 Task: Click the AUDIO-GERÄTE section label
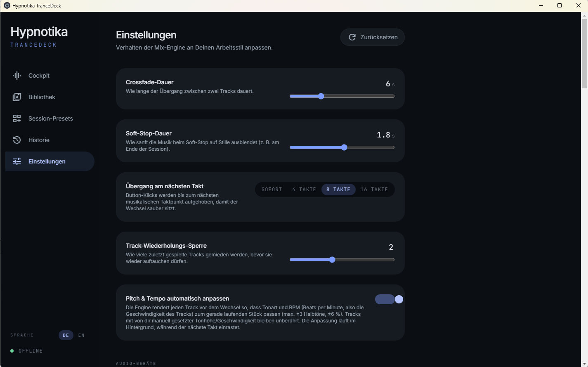(136, 364)
